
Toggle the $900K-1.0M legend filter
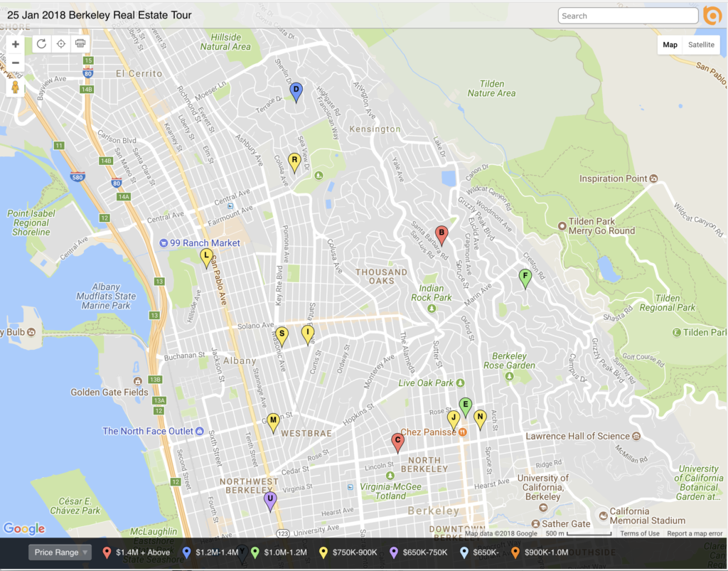[x=540, y=553]
